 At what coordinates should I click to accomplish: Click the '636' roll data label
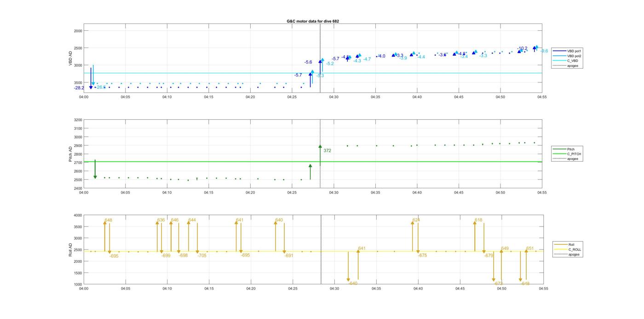tap(161, 220)
